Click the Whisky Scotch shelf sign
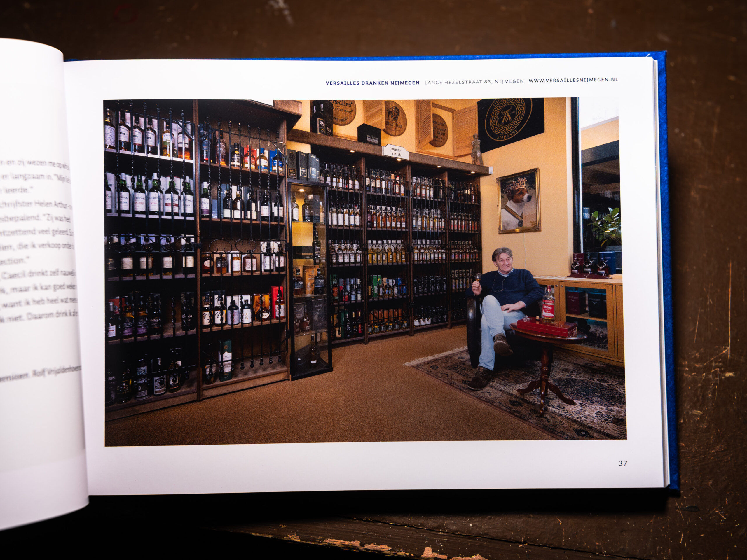This screenshot has width=747, height=560. pyautogui.click(x=395, y=152)
